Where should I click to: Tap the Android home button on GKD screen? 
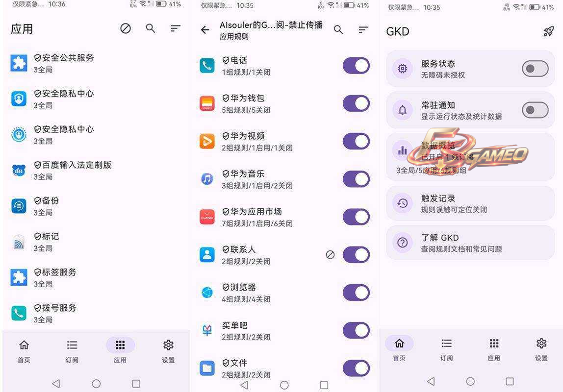pyautogui.click(x=470, y=381)
